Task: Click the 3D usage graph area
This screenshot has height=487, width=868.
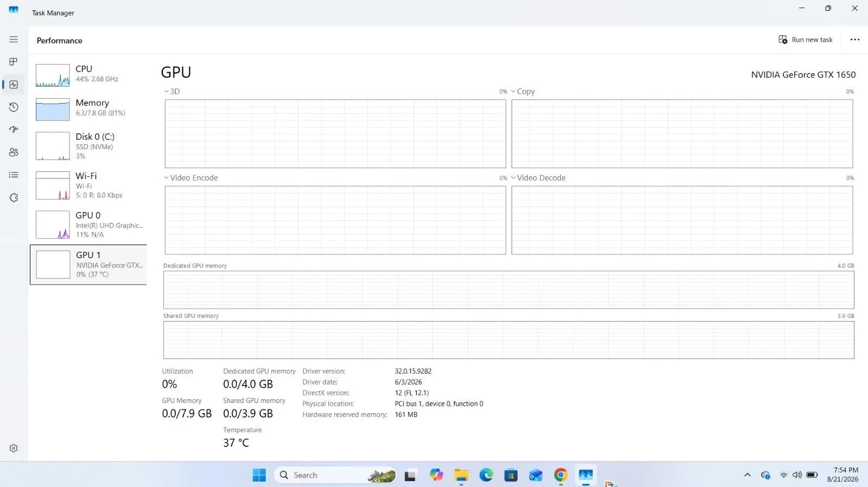Action: coord(335,134)
